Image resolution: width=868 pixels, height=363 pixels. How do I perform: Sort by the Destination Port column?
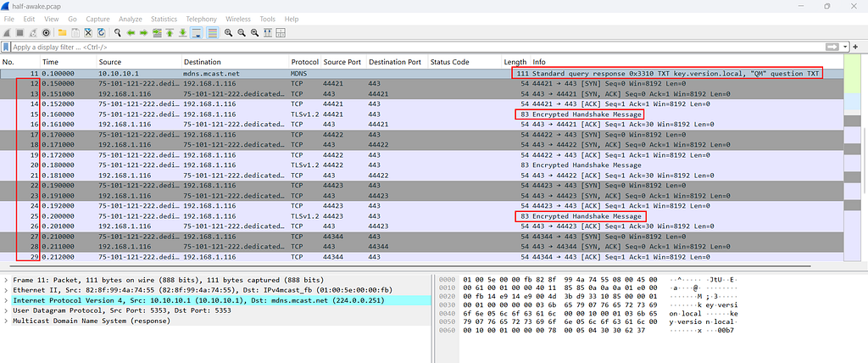(x=397, y=62)
